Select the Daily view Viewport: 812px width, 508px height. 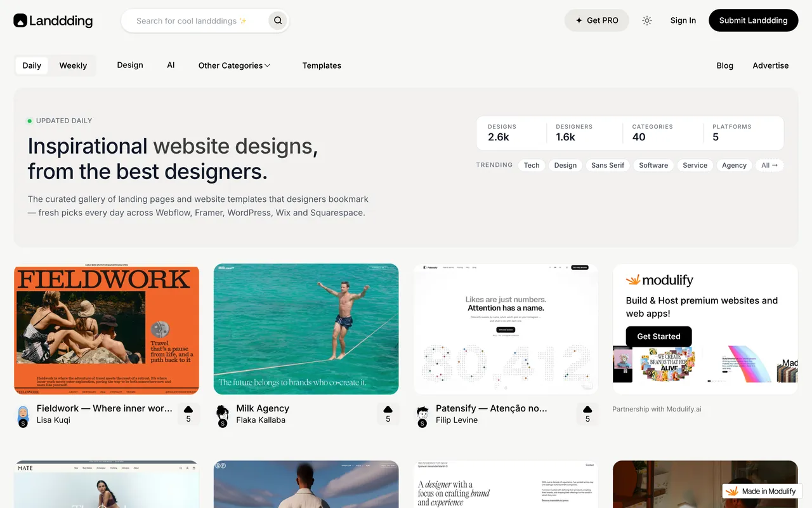[32, 65]
